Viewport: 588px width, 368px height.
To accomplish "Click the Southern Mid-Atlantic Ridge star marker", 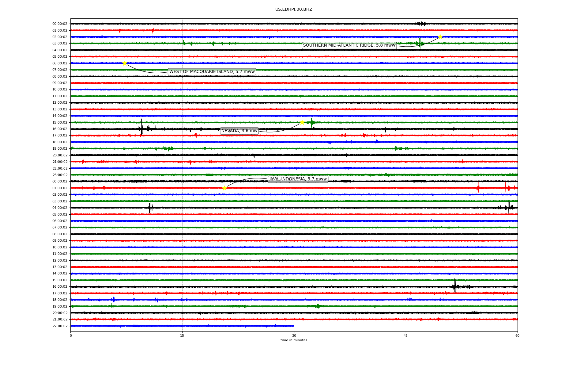I will click(440, 37).
